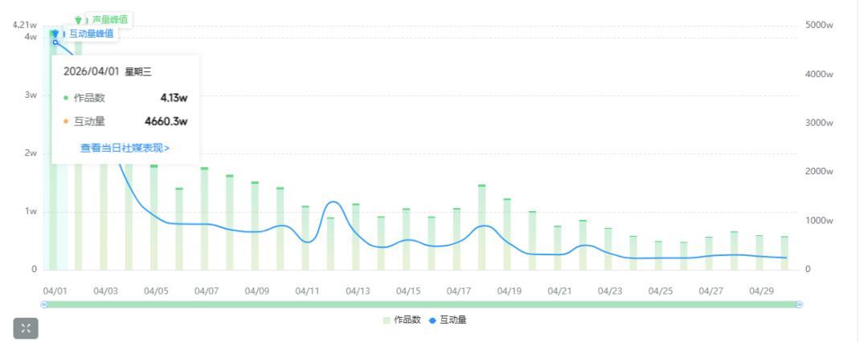Click the 04/12 interaction line peak
868x342 pixels.
coord(332,202)
